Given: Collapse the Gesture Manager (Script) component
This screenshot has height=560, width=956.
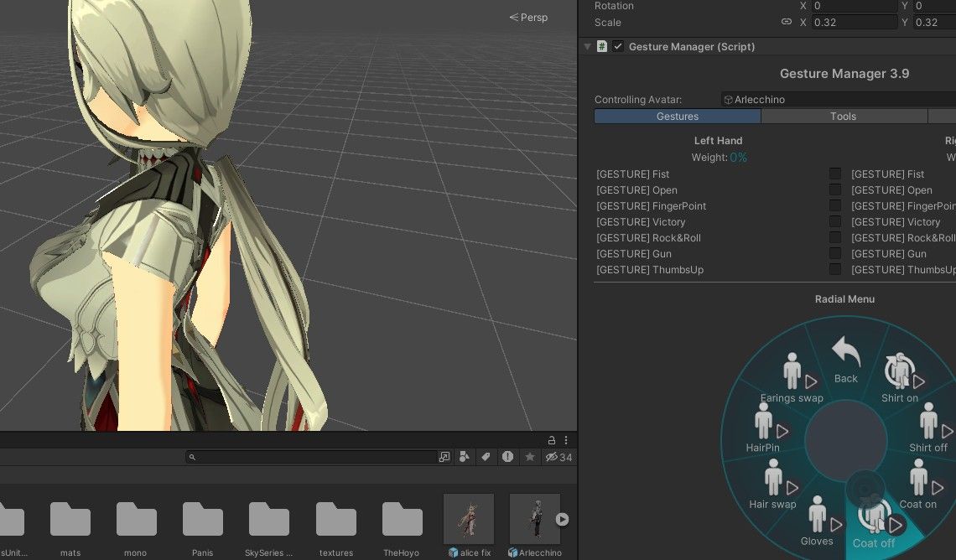Looking at the screenshot, I should tap(587, 46).
